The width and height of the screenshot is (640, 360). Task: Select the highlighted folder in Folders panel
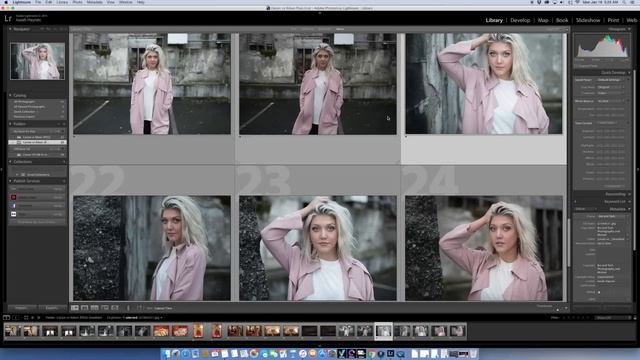(x=37, y=142)
